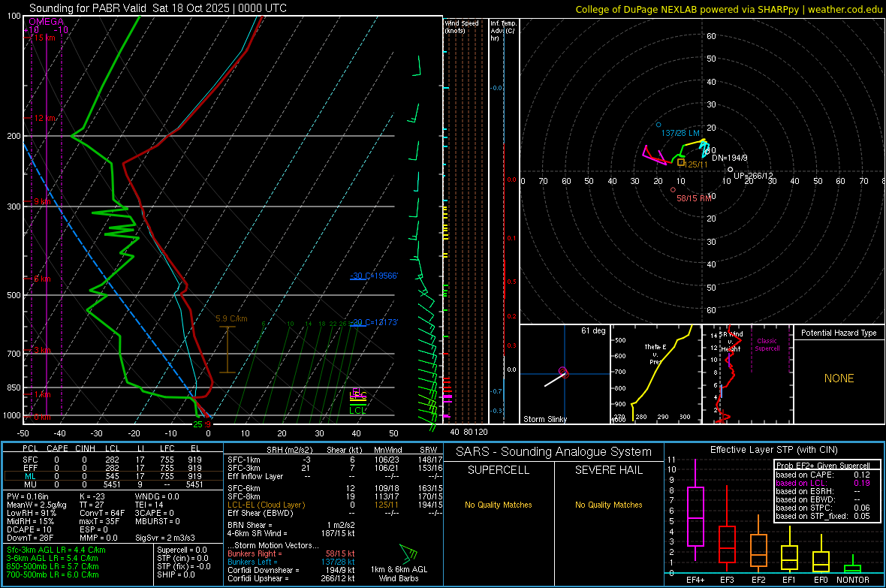Click the Supercell = 0.0 composite value
Viewport: 886px width, 588px height.
pos(182,550)
